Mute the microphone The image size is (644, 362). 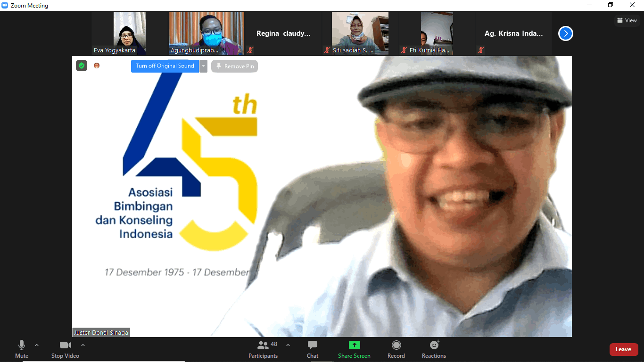[x=22, y=345]
